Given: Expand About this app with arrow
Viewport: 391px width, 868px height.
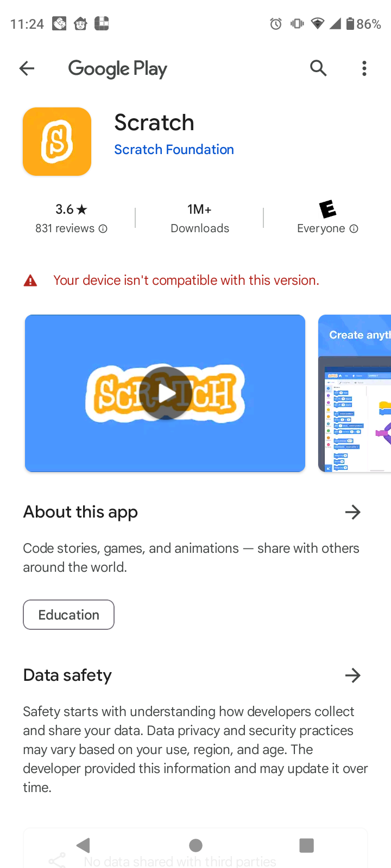Looking at the screenshot, I should coord(353,512).
